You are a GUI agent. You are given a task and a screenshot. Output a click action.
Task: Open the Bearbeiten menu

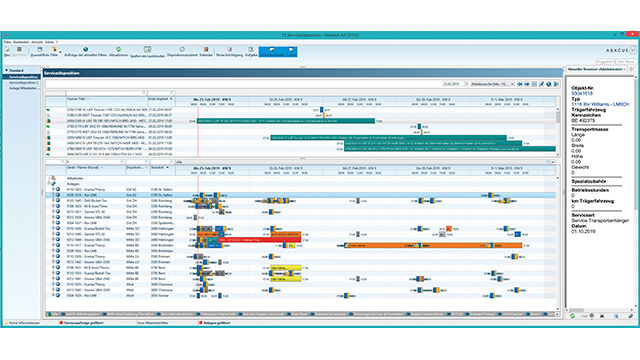click(x=21, y=42)
